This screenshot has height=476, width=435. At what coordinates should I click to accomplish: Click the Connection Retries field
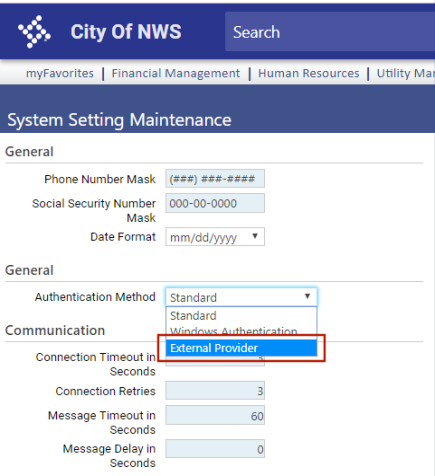215,391
